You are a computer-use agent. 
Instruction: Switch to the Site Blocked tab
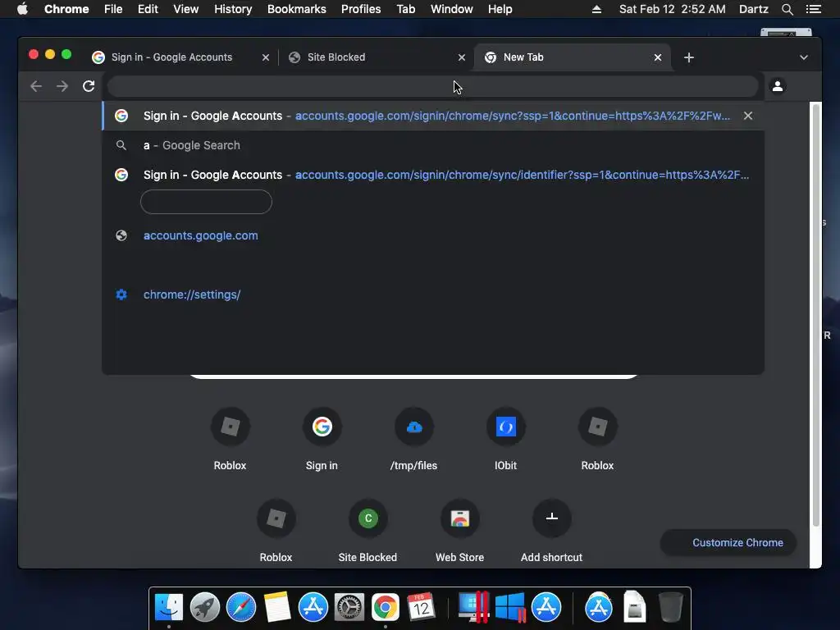click(370, 57)
